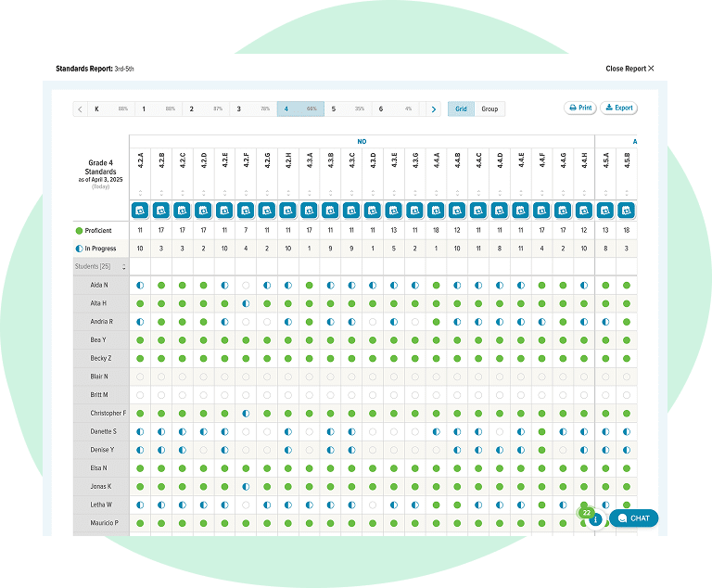Go to previous grades with left chevron
Image resolution: width=712 pixels, height=588 pixels.
point(81,109)
